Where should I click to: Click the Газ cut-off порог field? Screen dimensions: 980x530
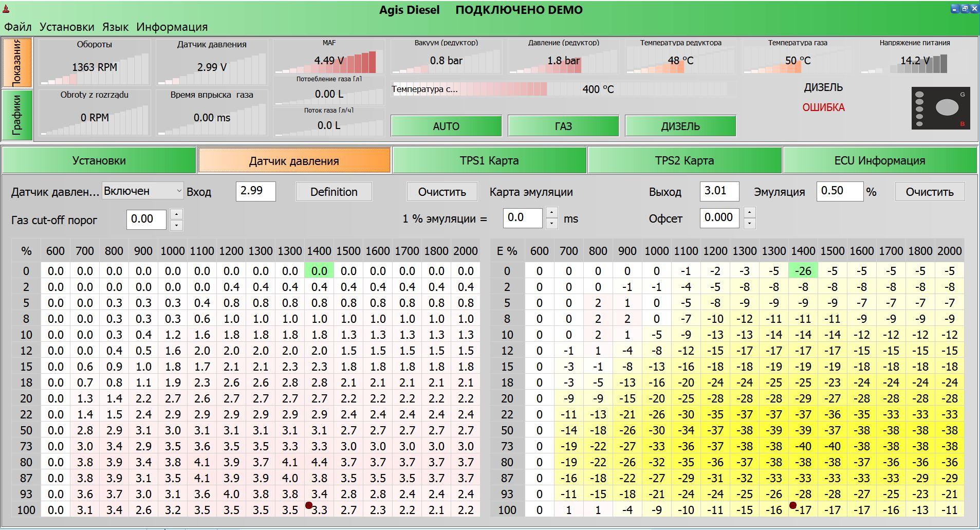point(146,220)
